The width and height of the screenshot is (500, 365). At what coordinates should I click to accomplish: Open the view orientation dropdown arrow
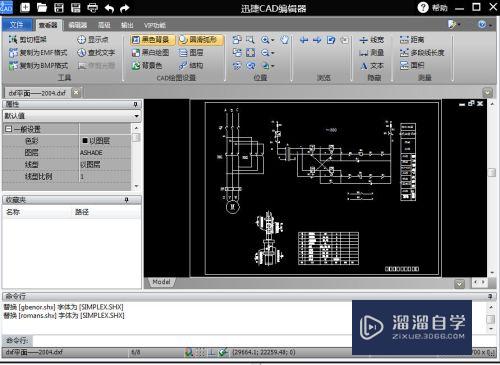(x=273, y=66)
